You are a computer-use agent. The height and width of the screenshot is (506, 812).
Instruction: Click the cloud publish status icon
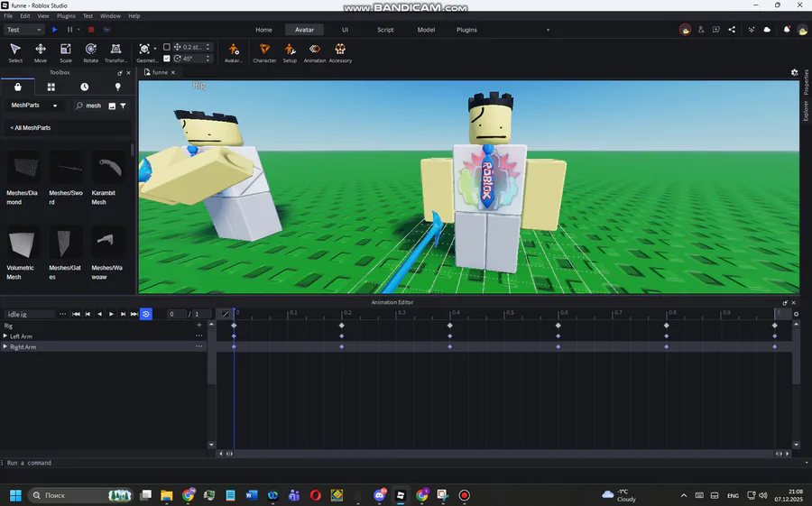pos(767,30)
